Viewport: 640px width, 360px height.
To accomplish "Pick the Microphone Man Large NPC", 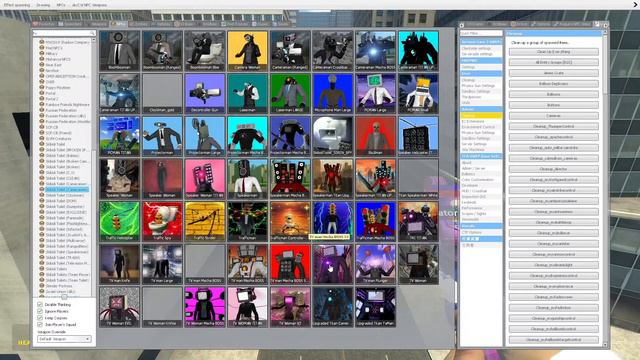I will [333, 93].
